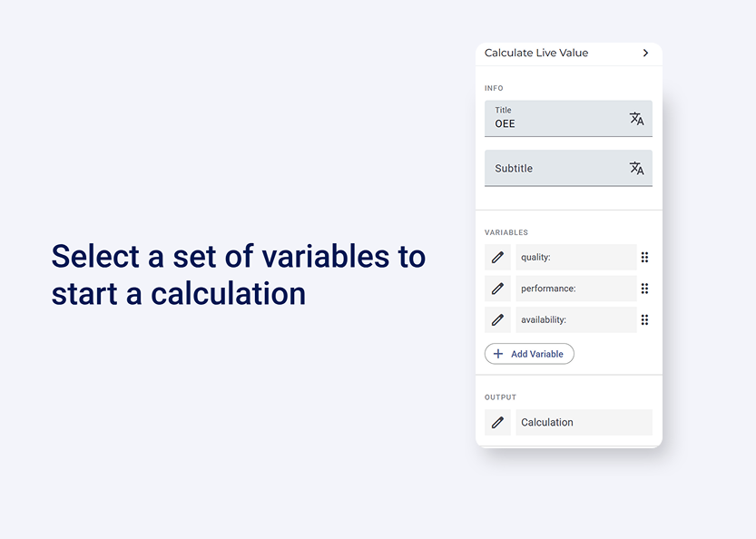Click the "Select a set of variables" heading
Image resolution: width=756 pixels, height=539 pixels.
tap(238, 275)
